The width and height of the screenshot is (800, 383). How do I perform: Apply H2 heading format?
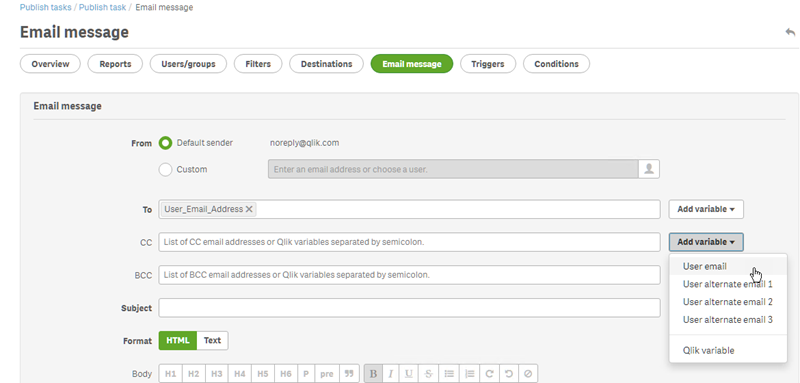[x=194, y=374]
